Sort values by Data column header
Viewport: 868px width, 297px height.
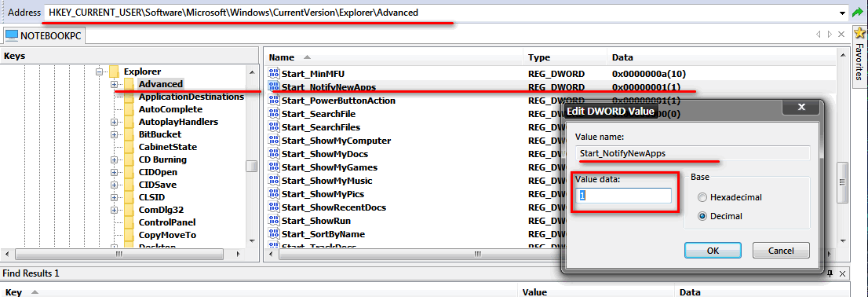point(720,57)
